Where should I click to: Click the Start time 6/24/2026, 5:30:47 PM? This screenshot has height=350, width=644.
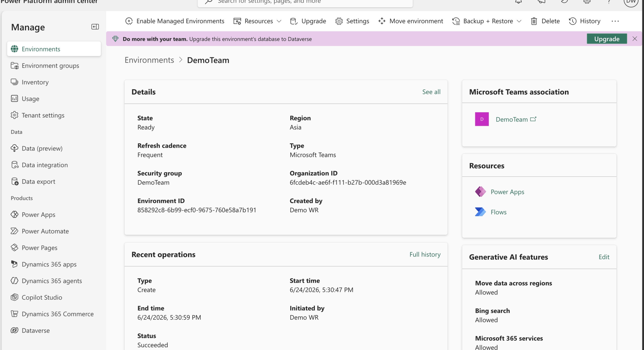tap(321, 290)
